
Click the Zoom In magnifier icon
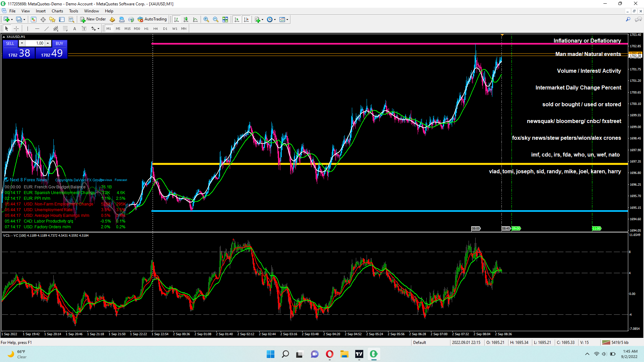[206, 19]
